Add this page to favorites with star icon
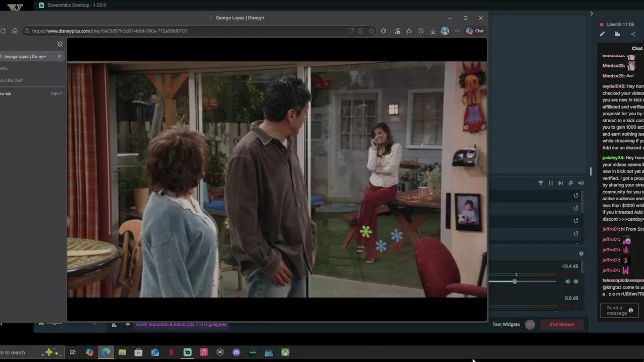 371,31
